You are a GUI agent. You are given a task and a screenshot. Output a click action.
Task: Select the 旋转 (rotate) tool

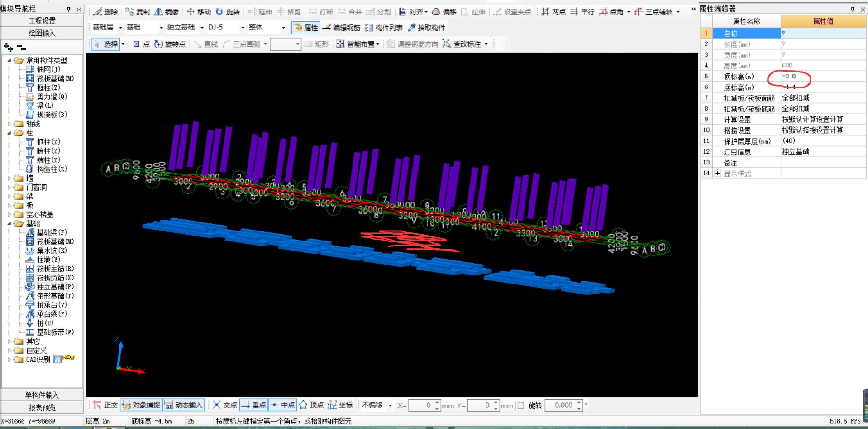click(228, 12)
